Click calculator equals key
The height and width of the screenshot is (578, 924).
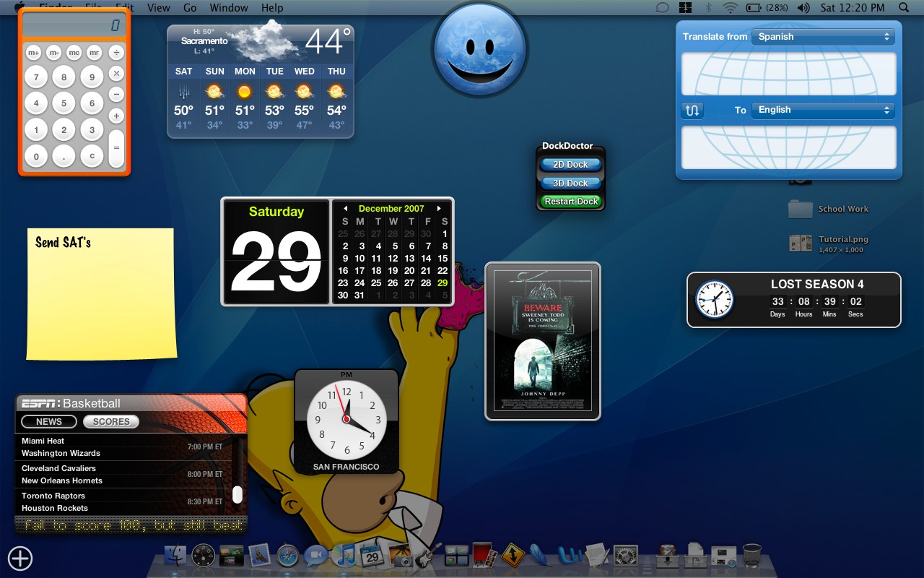(116, 147)
